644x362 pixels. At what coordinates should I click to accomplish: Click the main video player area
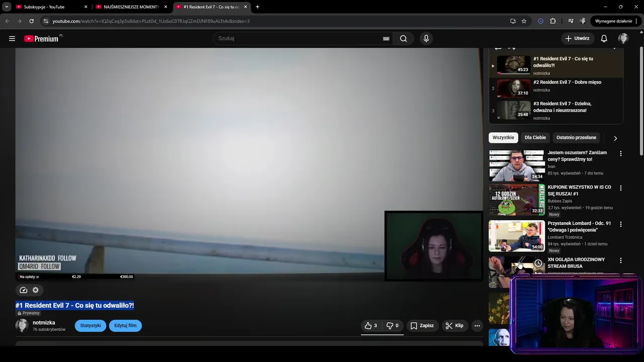coord(249,163)
